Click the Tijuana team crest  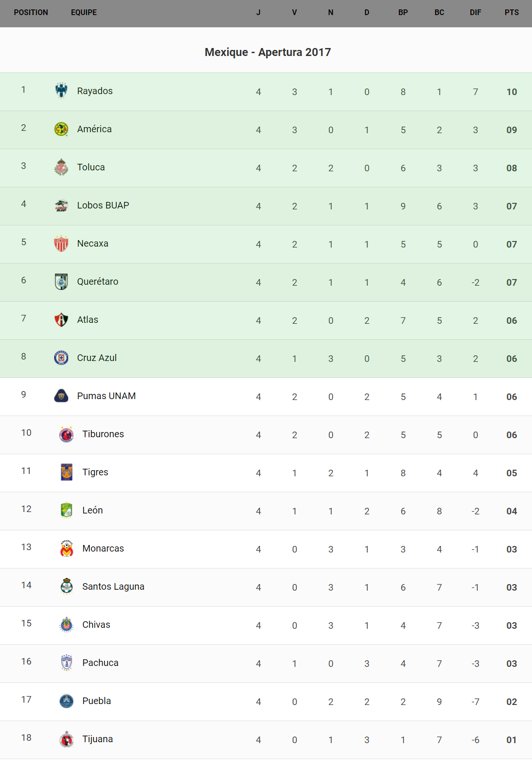click(66, 739)
